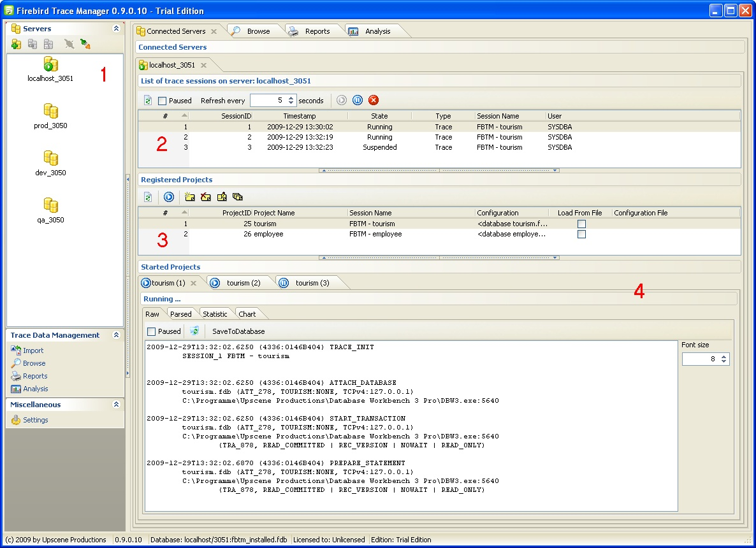Viewport: 756px width, 548px height.
Task: Select the localhost_3051 server icon
Action: 50,64
